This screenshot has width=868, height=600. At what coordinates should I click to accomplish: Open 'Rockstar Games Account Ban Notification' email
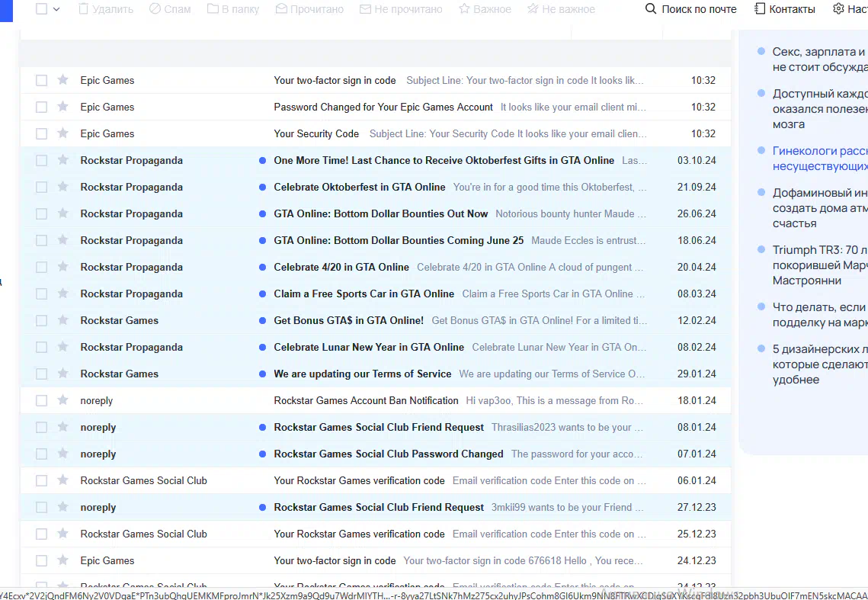tap(376, 400)
